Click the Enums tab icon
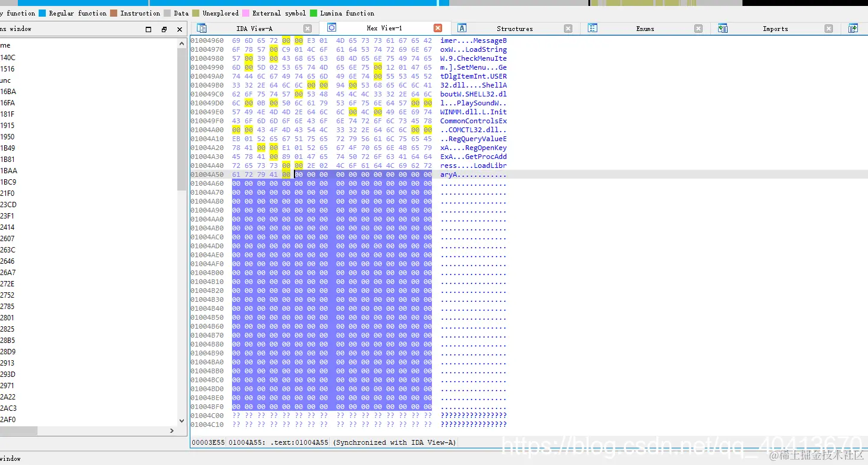Image resolution: width=868 pixels, height=465 pixels. tap(593, 28)
